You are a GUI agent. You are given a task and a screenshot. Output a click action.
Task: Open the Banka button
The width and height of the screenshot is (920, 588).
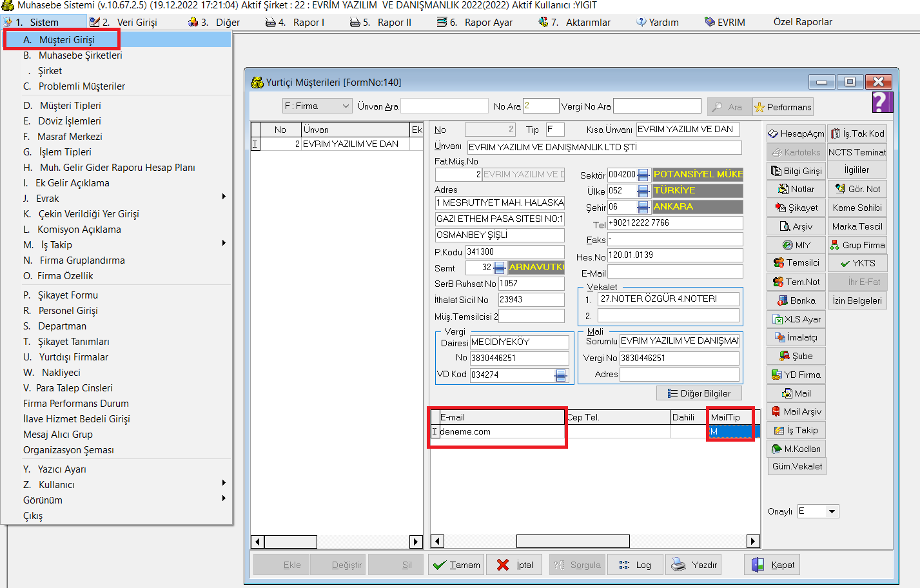click(x=796, y=300)
